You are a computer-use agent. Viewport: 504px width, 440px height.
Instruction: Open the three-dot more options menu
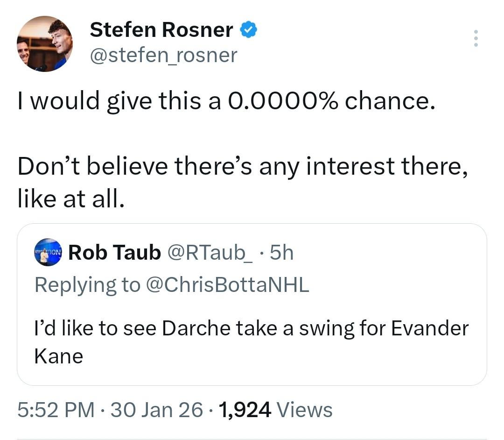476,38
